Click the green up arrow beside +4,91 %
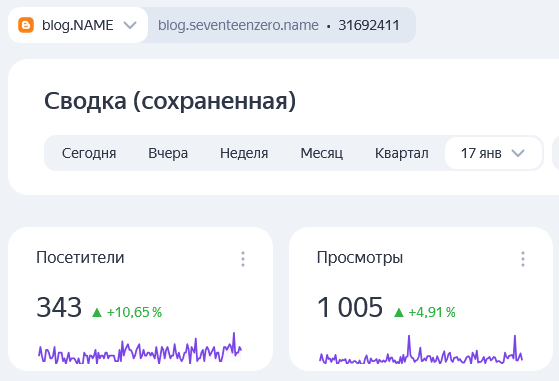Image resolution: width=559 pixels, height=381 pixels. click(399, 313)
